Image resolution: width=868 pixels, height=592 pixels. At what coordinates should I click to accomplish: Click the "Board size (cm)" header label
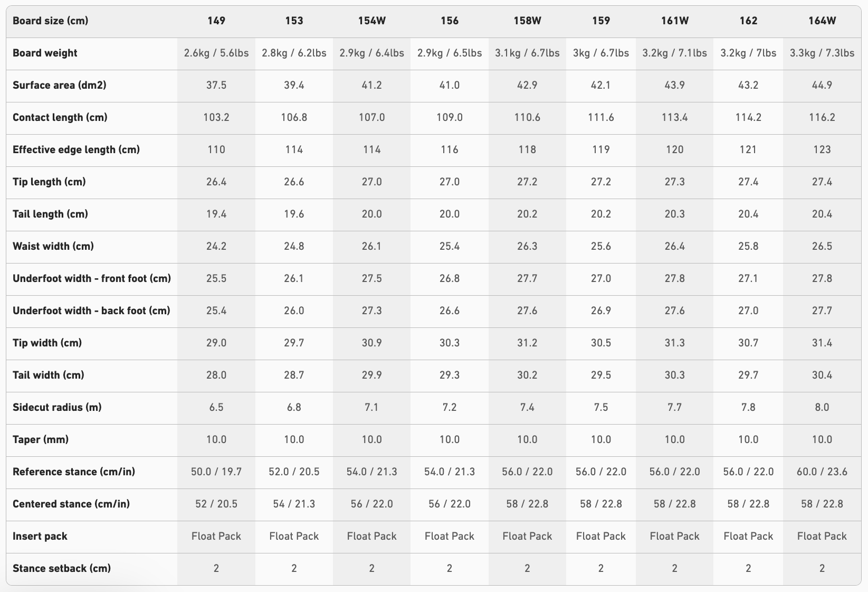click(51, 21)
